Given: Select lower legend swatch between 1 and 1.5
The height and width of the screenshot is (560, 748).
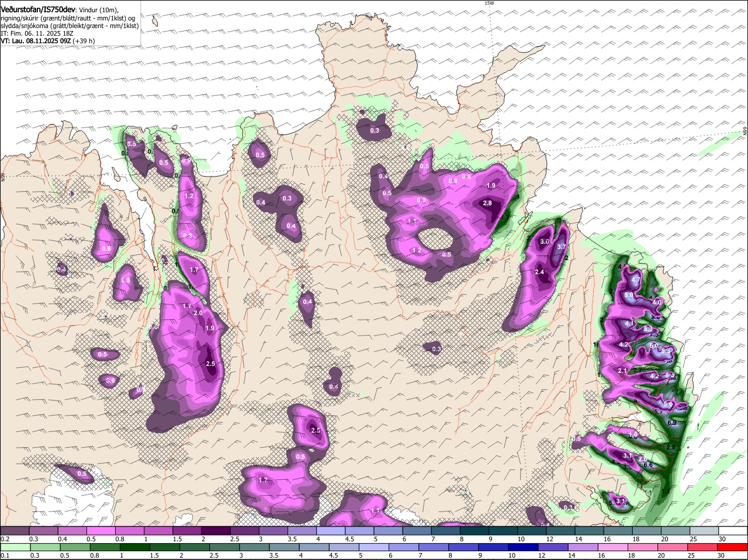Looking at the screenshot, I should [x=134, y=547].
